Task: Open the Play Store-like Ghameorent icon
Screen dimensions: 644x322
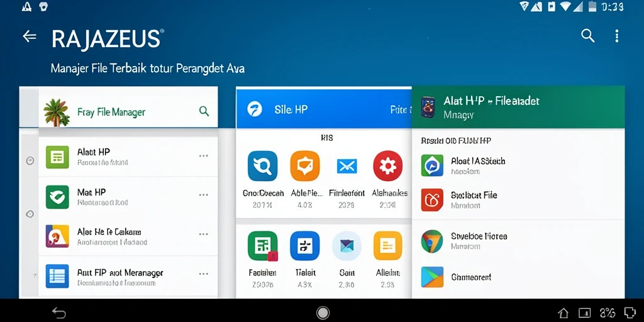Action: [x=432, y=277]
